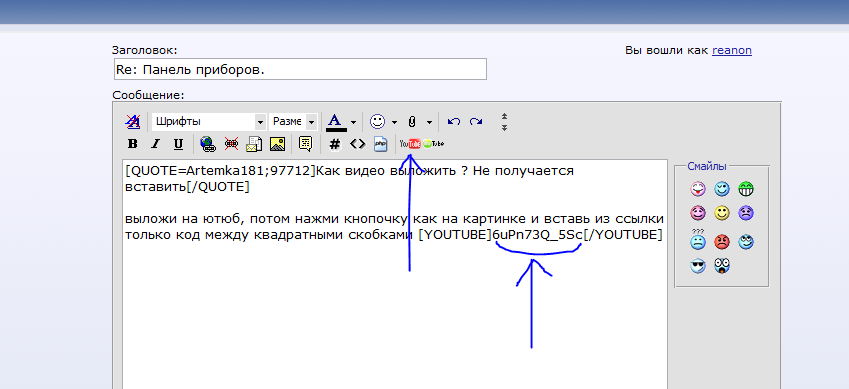This screenshot has width=849, height=389.
Task: Click the Insert Email Link icon
Action: click(254, 144)
